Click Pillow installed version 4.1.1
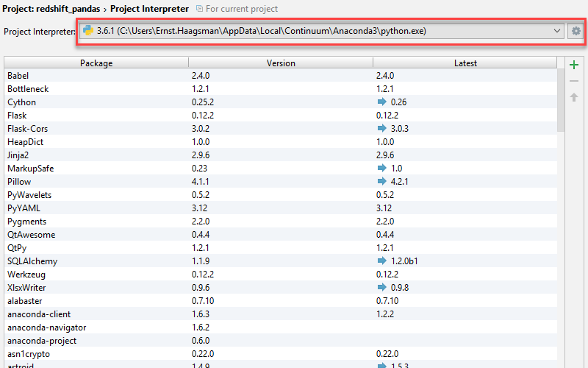The width and height of the screenshot is (588, 368). click(x=200, y=181)
